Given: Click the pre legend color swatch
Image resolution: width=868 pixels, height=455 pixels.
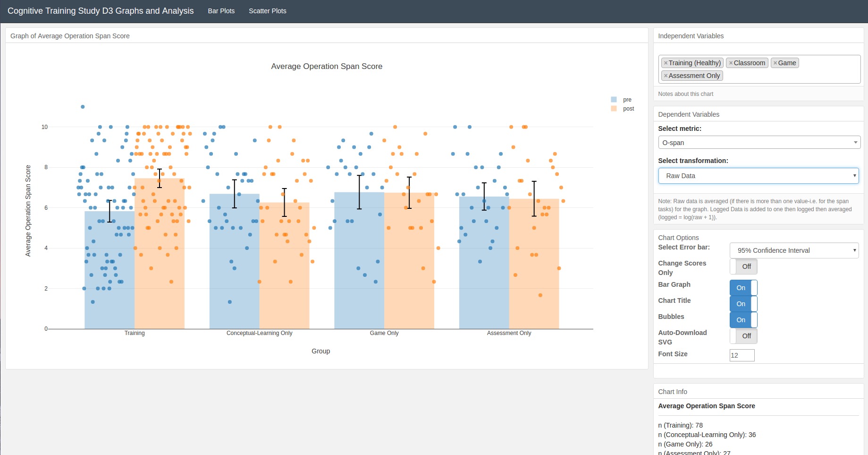Looking at the screenshot, I should tap(614, 100).
